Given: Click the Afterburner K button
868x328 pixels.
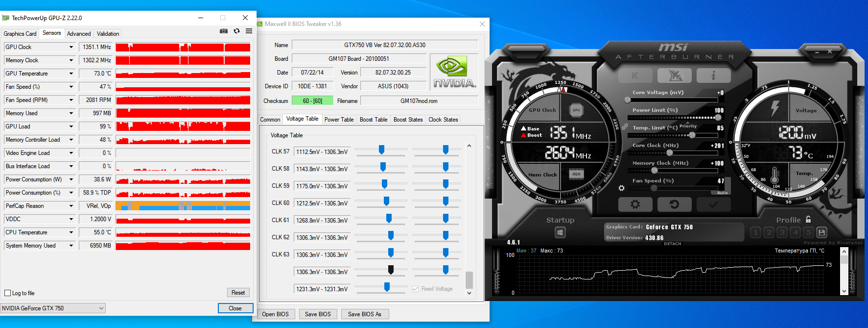Looking at the screenshot, I should 635,76.
